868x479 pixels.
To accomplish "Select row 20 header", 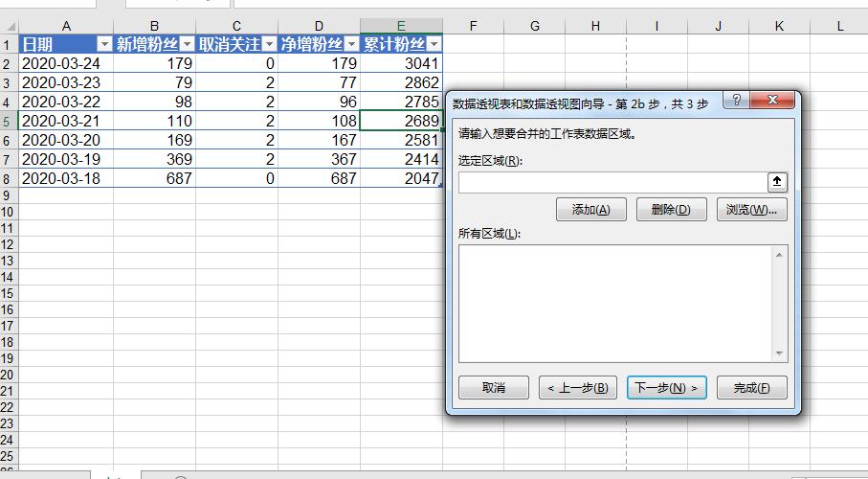I will click(8, 375).
